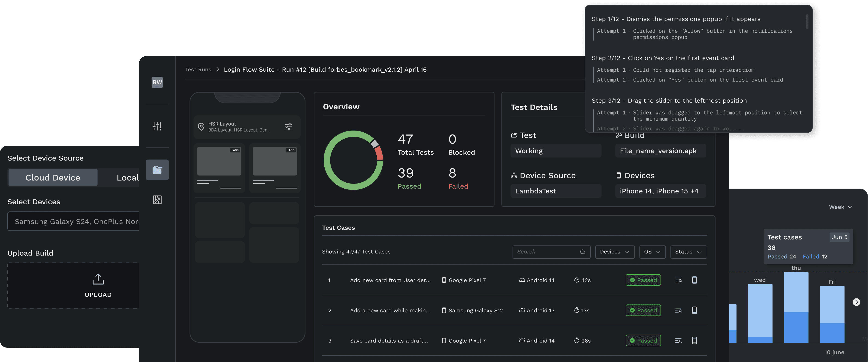This screenshot has width=868, height=362.
Task: Click the iPhone 14, iPhone 15 +4 field
Action: pos(660,191)
